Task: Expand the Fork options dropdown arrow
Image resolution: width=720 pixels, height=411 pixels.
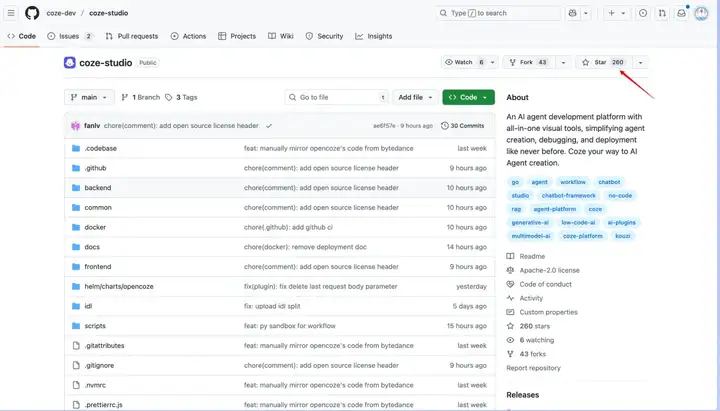Action: [x=563, y=62]
